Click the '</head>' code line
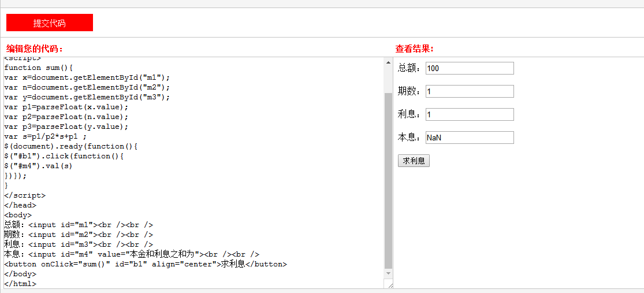The image size is (644, 293). pyautogui.click(x=20, y=205)
